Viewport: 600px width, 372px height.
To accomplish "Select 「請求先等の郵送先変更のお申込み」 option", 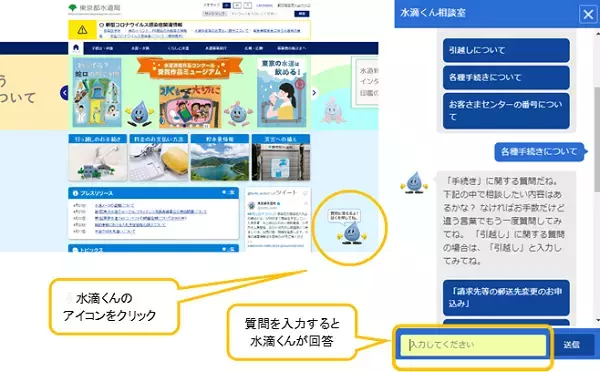I will [506, 297].
